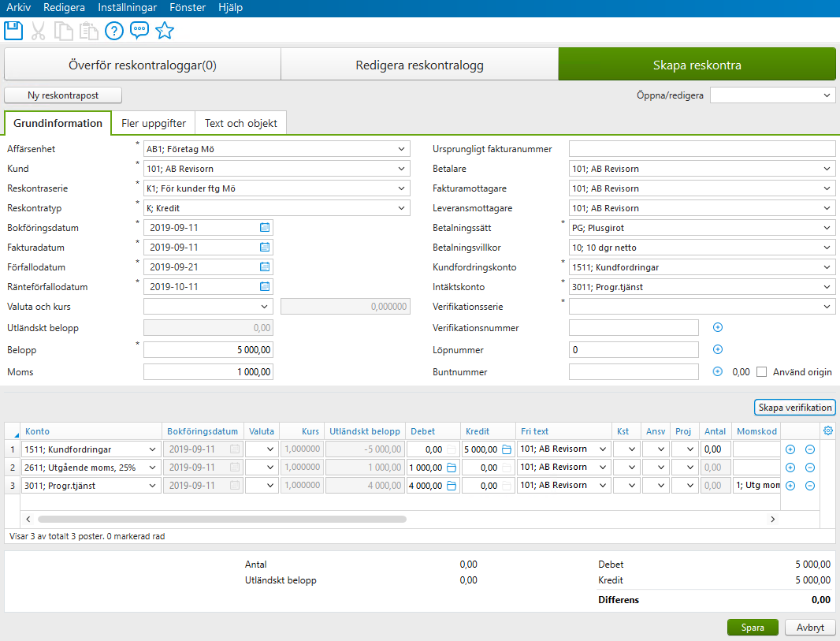Enable the Använd origin checkbox

(760, 371)
